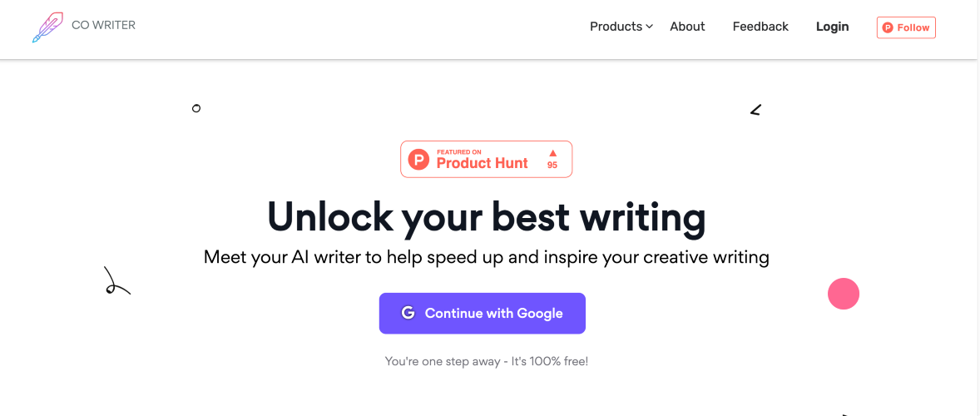Click the 'Featured on Product Hunt' badge text
The image size is (980, 416).
tap(482, 160)
